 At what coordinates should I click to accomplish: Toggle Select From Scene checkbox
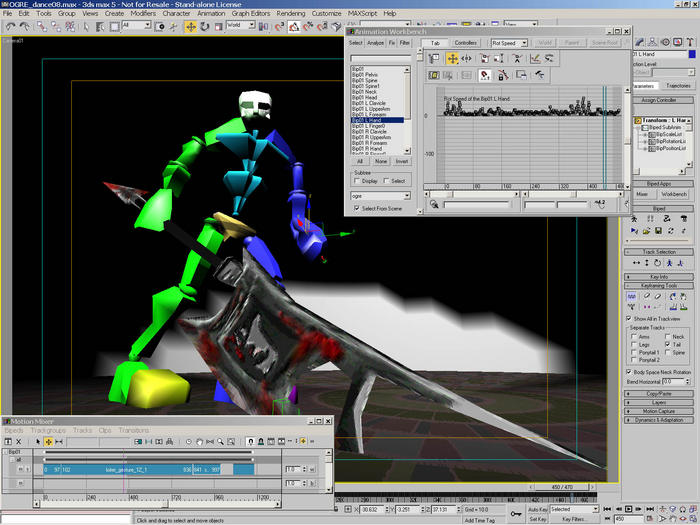(357, 208)
